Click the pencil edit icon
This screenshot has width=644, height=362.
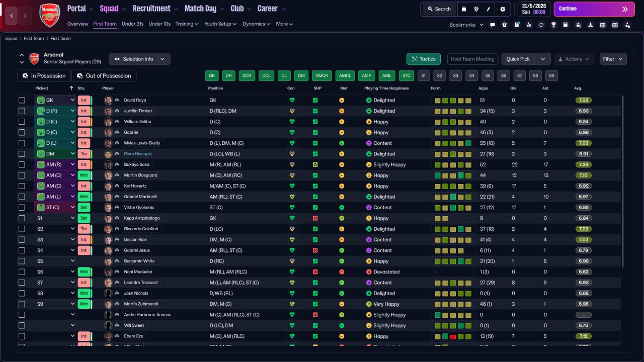coord(489,9)
